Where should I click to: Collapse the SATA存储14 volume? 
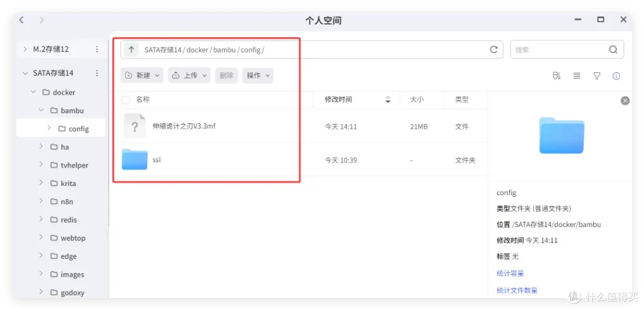point(25,73)
